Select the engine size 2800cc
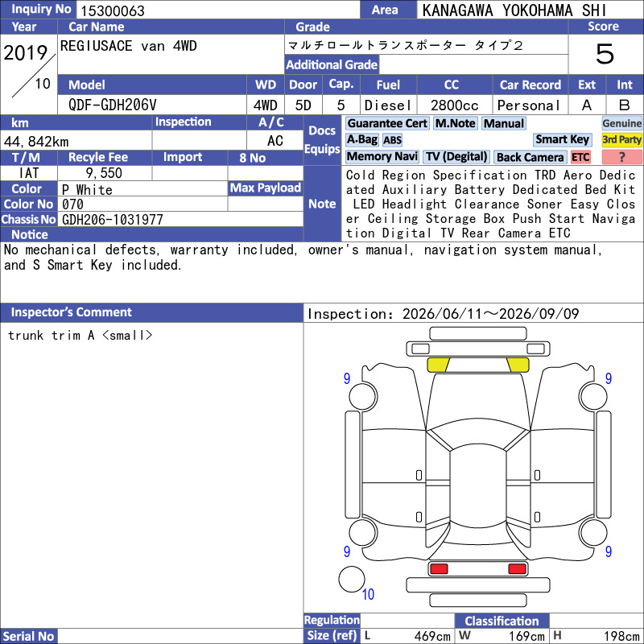 454,105
